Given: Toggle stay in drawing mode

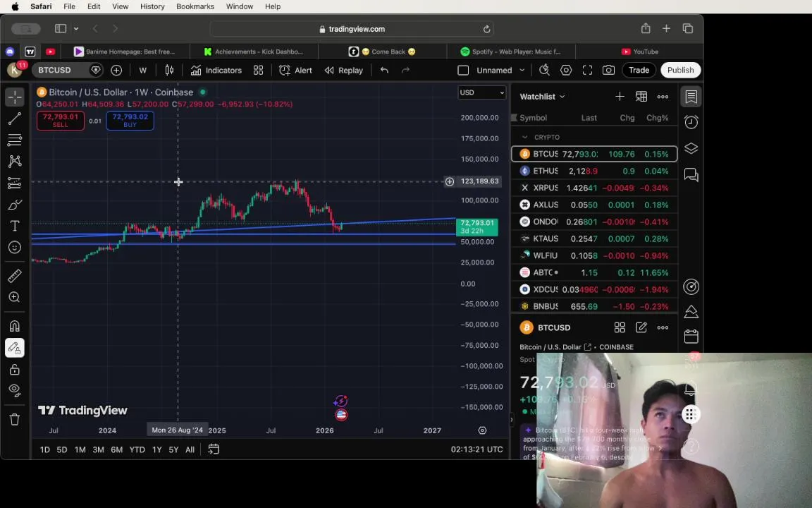Looking at the screenshot, I should click(x=15, y=348).
